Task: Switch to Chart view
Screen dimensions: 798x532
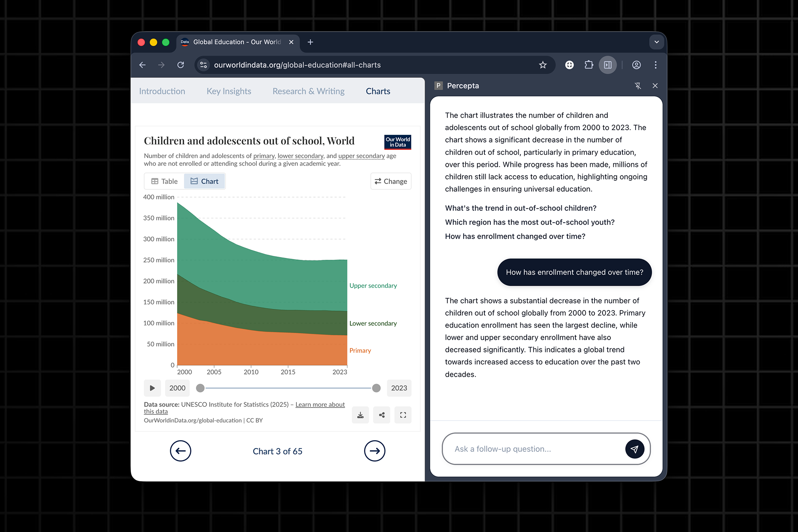Action: [205, 181]
